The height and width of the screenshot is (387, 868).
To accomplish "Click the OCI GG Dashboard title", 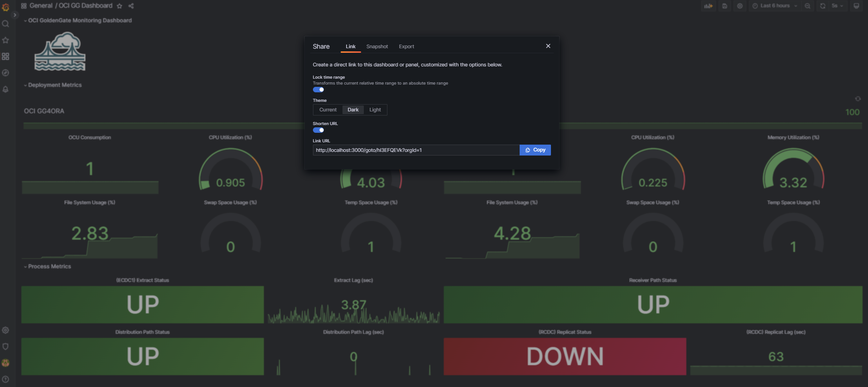I will 85,6.
